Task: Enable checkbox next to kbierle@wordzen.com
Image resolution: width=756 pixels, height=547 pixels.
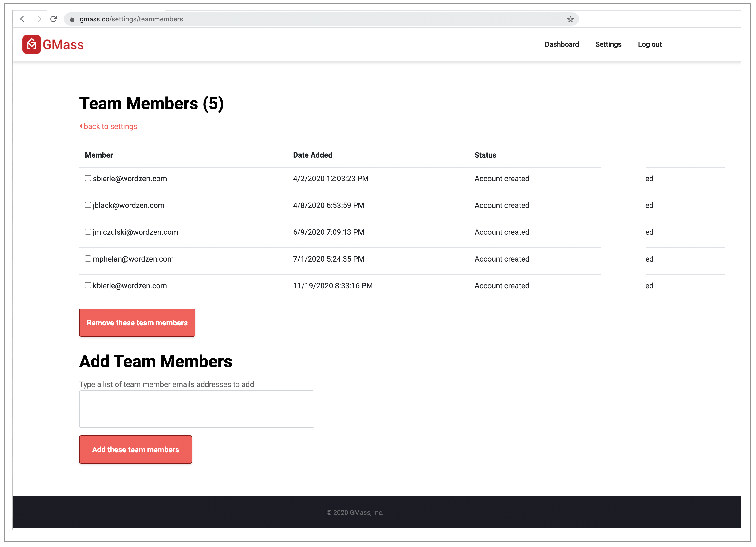Action: pyautogui.click(x=88, y=285)
